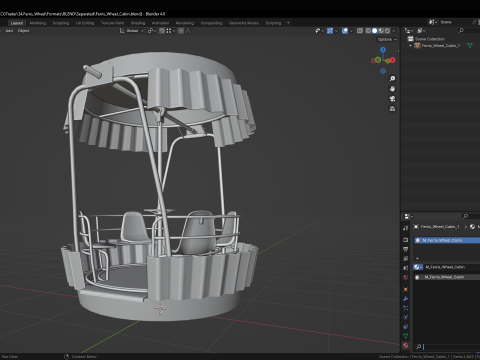Toggle viewport overlays
The width and height of the screenshot is (480, 360).
pyautogui.click(x=345, y=31)
